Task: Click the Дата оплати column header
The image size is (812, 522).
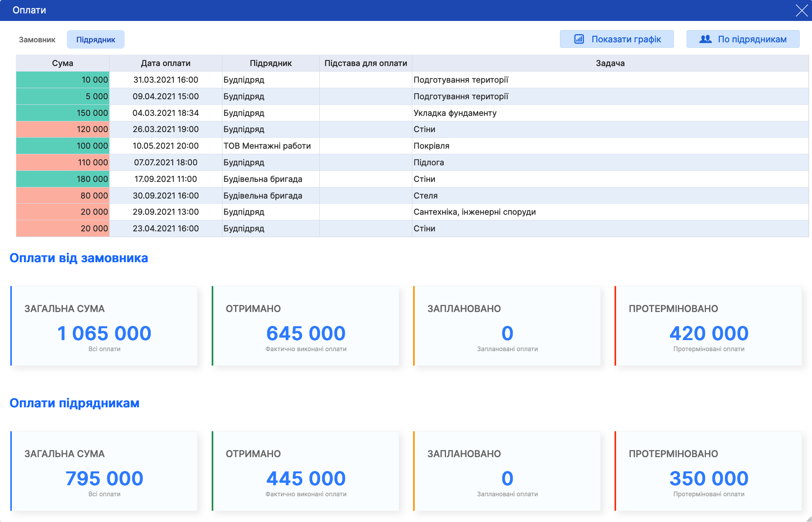Action: [165, 63]
